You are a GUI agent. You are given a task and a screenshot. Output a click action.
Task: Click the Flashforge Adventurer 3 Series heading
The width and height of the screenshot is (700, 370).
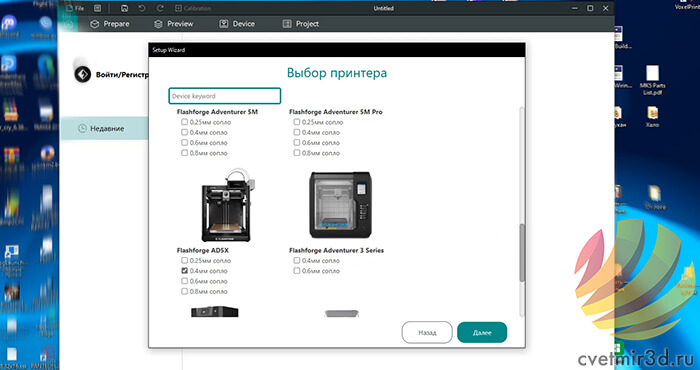337,250
